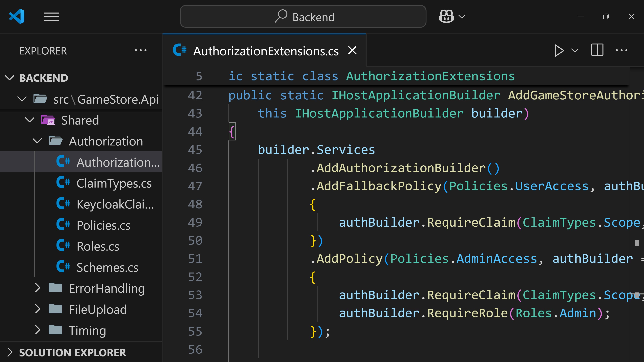Open Explorer views and more actions ellipsis
The height and width of the screenshot is (362, 644).
click(141, 50)
